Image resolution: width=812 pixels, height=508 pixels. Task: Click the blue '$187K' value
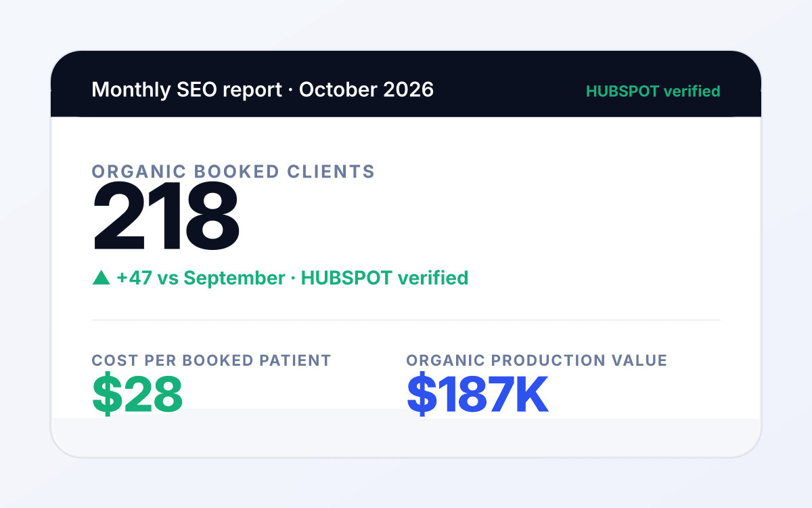[x=477, y=394]
